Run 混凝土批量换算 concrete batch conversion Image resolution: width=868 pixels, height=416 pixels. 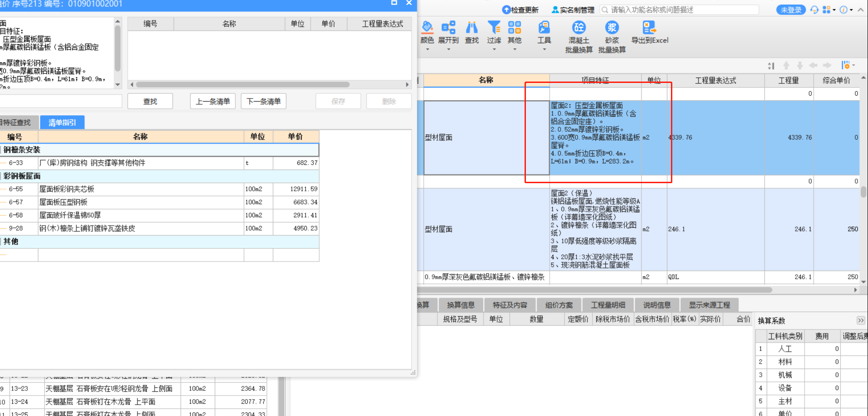[x=579, y=37]
